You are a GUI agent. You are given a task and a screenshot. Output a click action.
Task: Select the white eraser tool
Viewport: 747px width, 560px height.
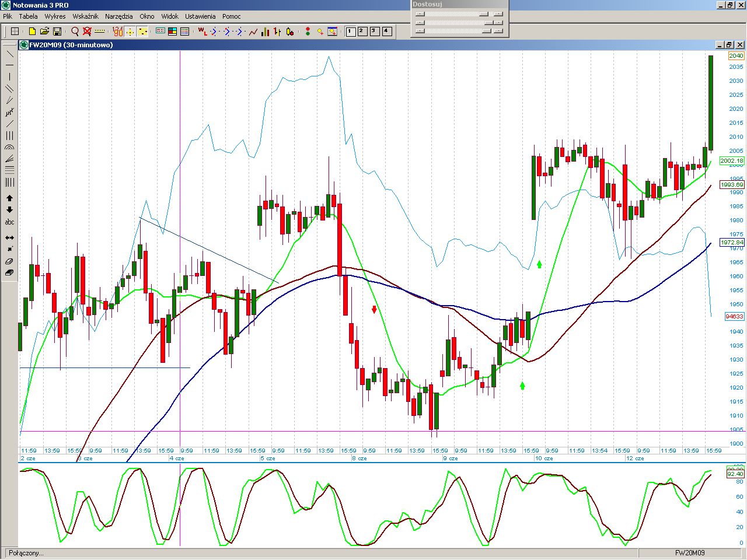[9, 261]
